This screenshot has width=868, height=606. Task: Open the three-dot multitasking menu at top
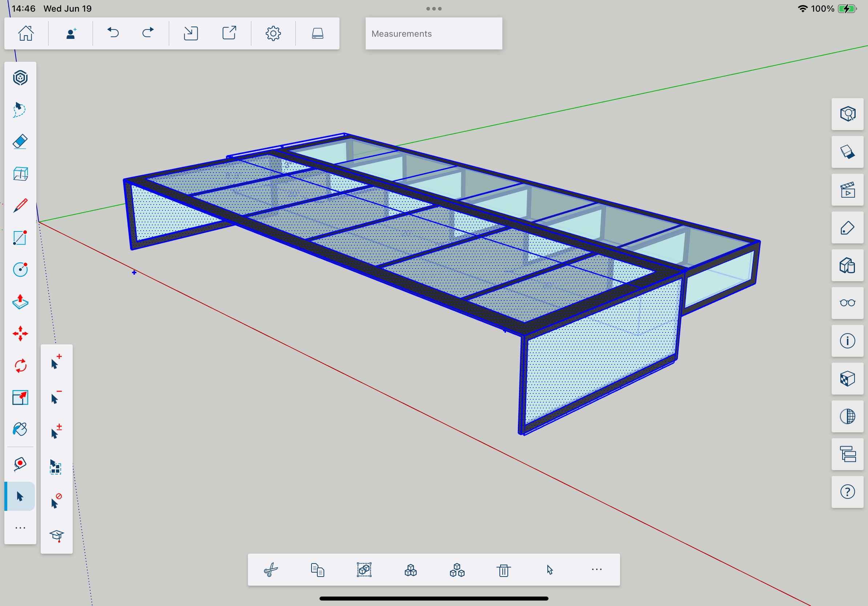pyautogui.click(x=434, y=9)
